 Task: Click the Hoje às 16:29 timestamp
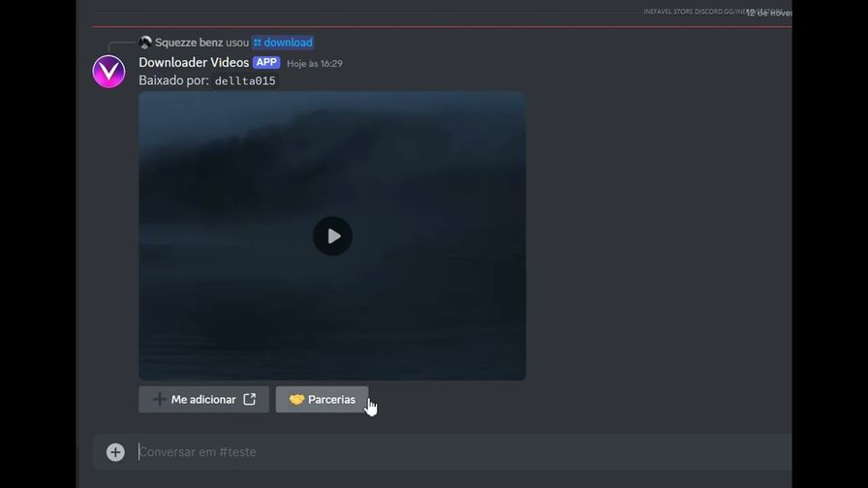pyautogui.click(x=315, y=64)
